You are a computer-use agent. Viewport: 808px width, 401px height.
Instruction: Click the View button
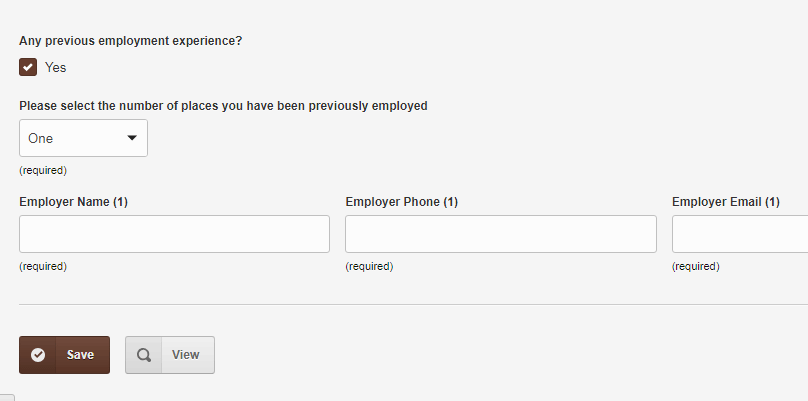pyautogui.click(x=170, y=355)
